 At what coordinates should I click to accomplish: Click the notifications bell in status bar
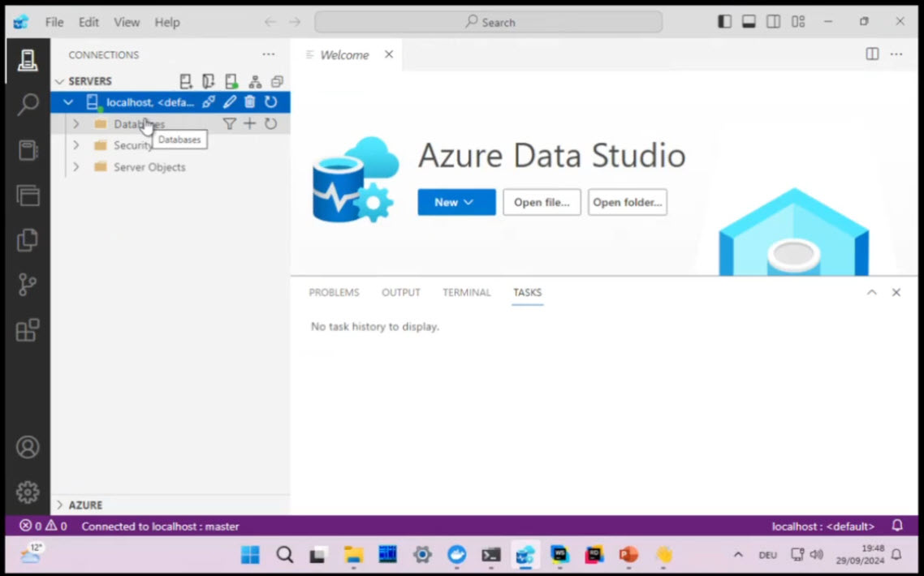[x=897, y=526]
